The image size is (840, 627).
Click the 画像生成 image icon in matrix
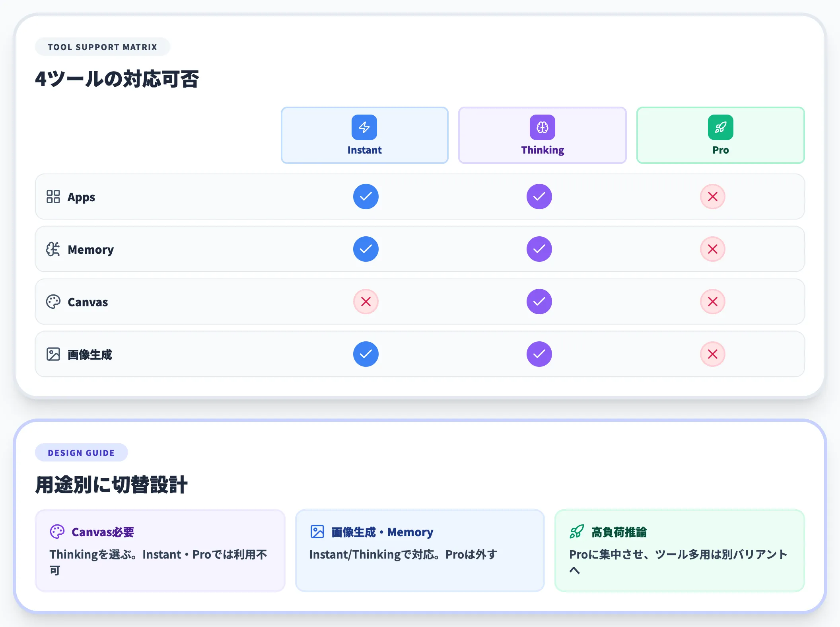[x=53, y=354]
